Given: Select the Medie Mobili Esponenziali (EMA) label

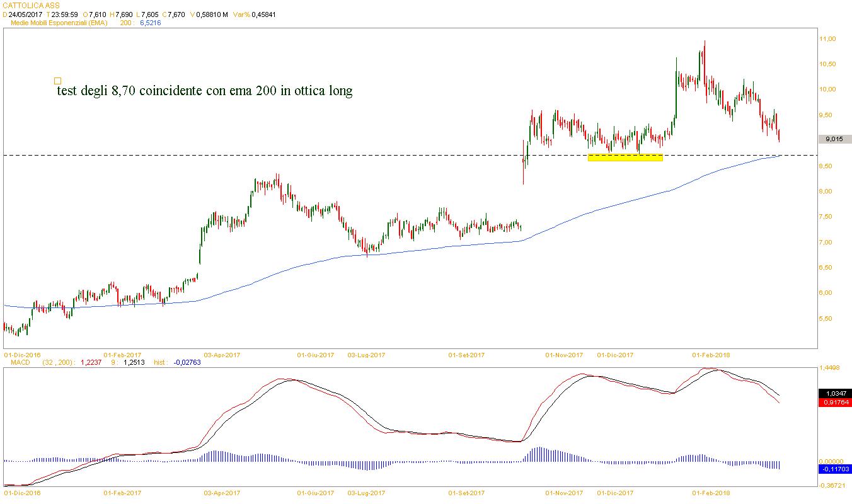Looking at the screenshot, I should [60, 23].
